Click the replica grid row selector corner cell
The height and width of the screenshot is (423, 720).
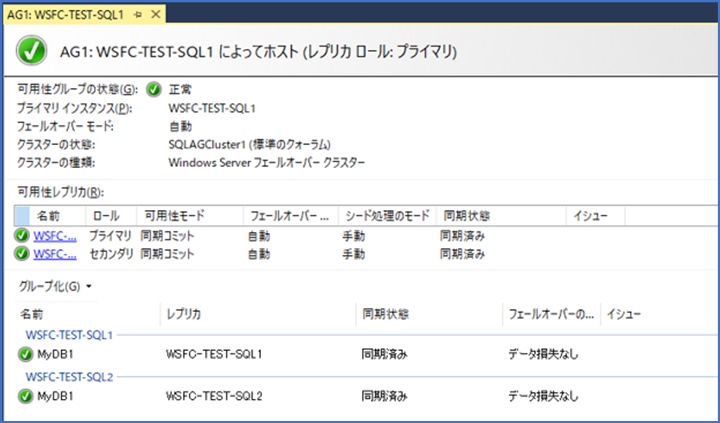click(x=22, y=216)
